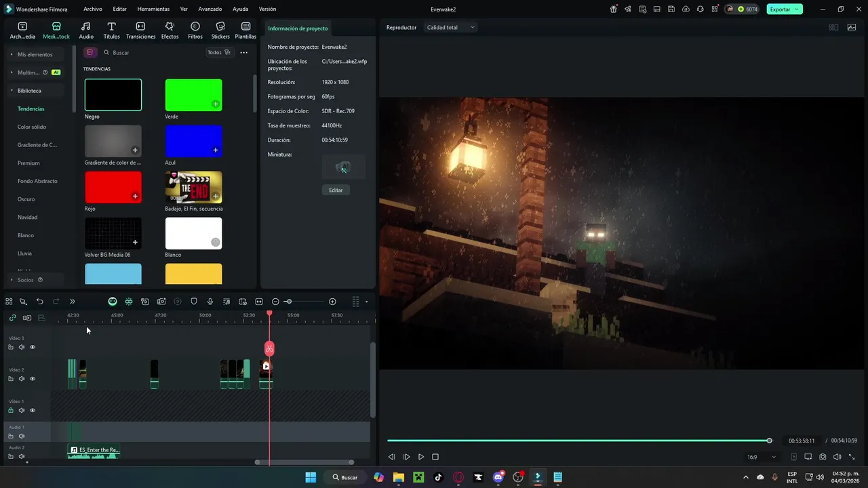Switch to Archivos media tab

(22, 30)
